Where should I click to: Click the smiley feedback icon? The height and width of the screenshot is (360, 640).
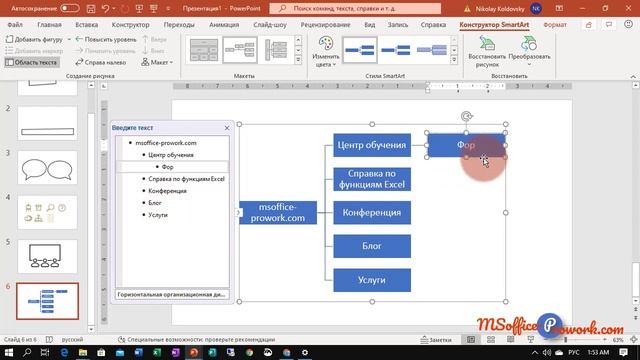coord(629,24)
